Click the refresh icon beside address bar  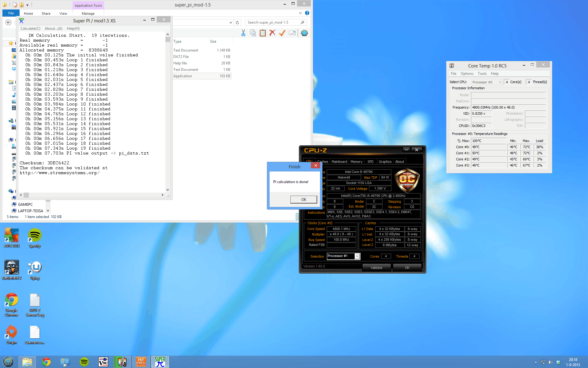point(237,22)
